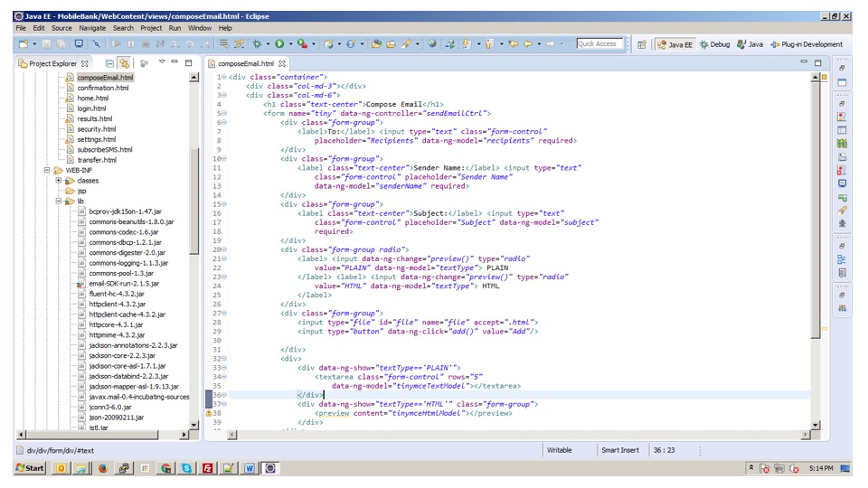868x488 pixels.
Task: Open Skype from the taskbar
Action: click(186, 469)
